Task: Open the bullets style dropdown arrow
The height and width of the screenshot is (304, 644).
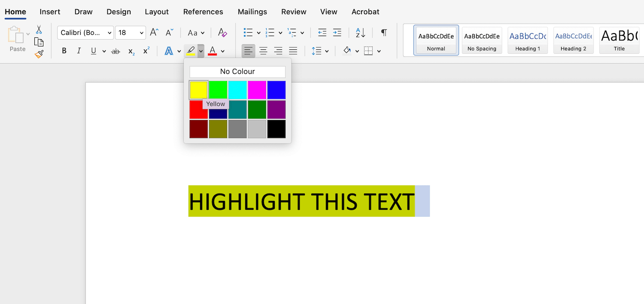Action: [258, 33]
